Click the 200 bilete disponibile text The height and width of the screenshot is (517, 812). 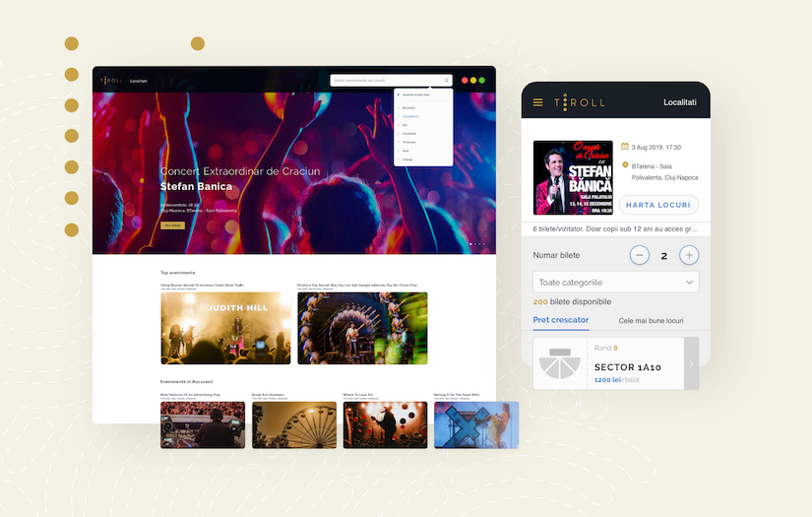[572, 301]
